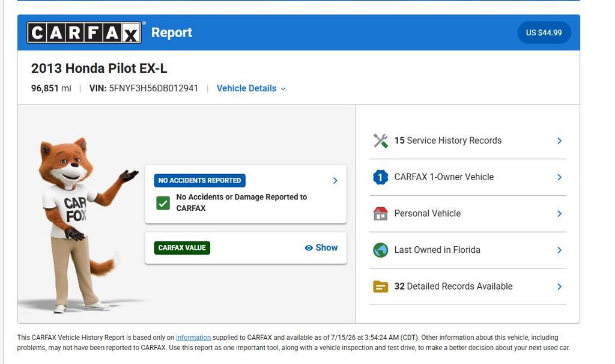The image size is (615, 364).
Task: Click the wrench and screwdriver service history icon
Action: [380, 141]
